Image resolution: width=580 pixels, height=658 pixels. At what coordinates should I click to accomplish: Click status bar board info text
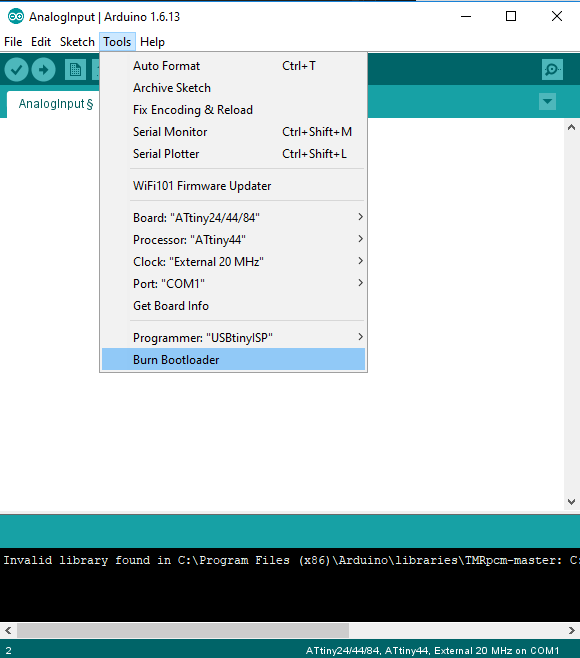click(432, 650)
